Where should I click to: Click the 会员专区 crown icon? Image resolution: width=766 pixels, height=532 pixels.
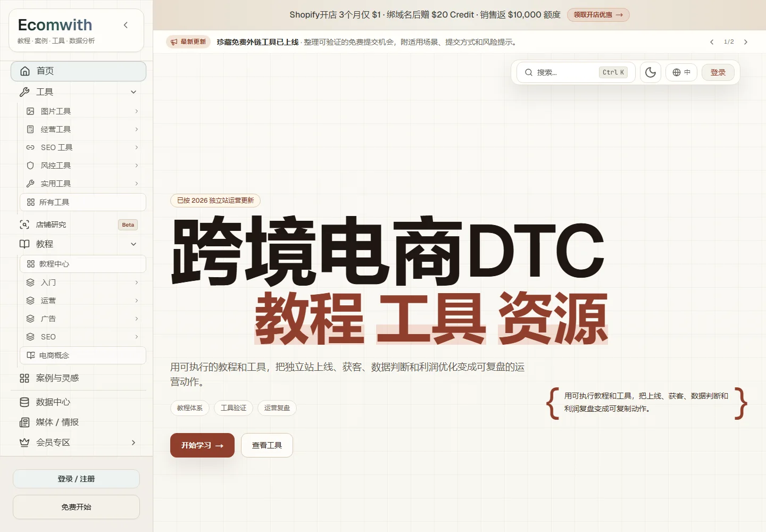[24, 443]
